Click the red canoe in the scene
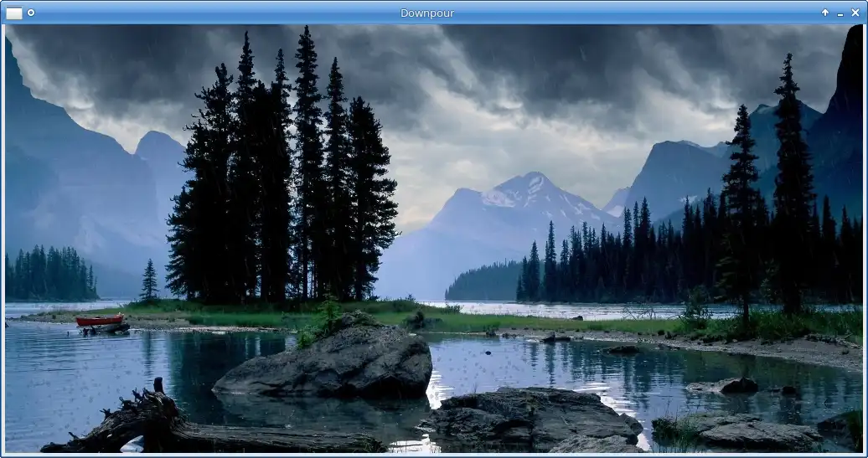The width and height of the screenshot is (868, 458). 100,320
